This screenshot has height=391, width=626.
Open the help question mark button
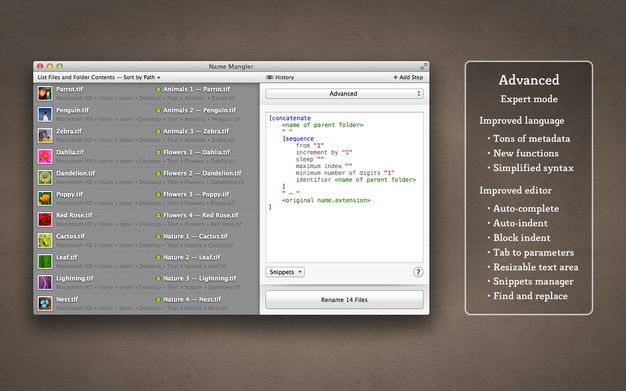(x=418, y=272)
